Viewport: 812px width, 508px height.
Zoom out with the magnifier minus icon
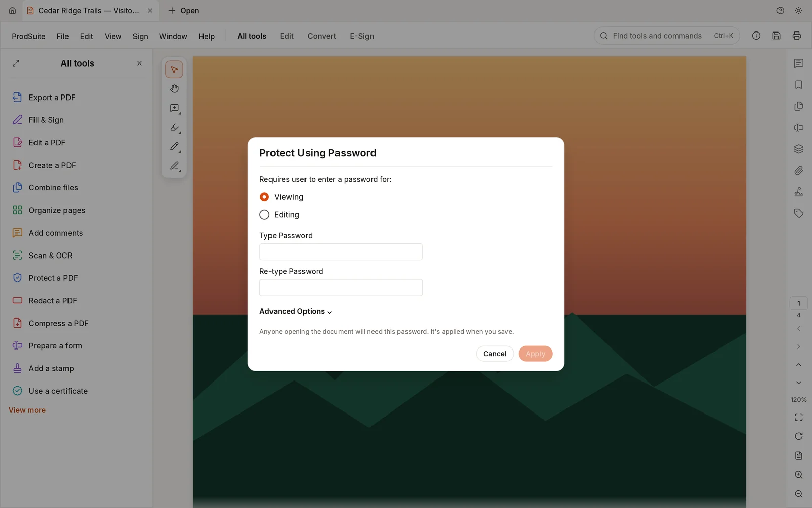pyautogui.click(x=799, y=494)
